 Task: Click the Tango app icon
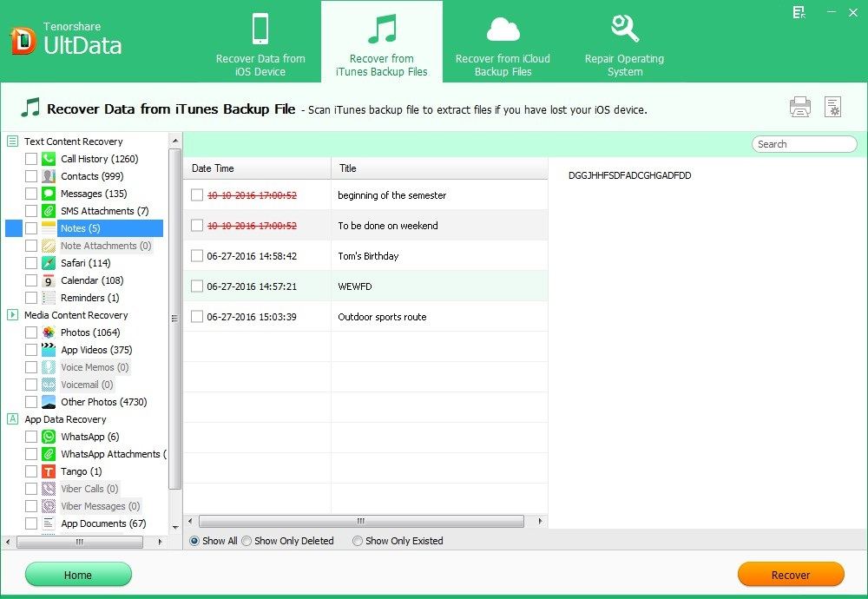pos(48,471)
